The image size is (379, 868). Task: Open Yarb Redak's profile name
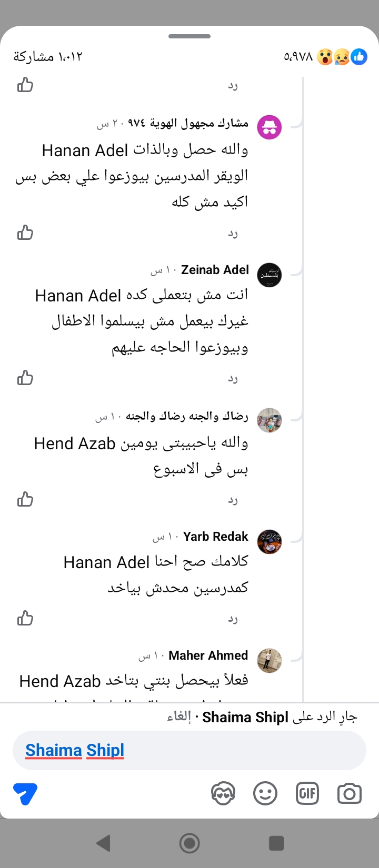pyautogui.click(x=215, y=537)
